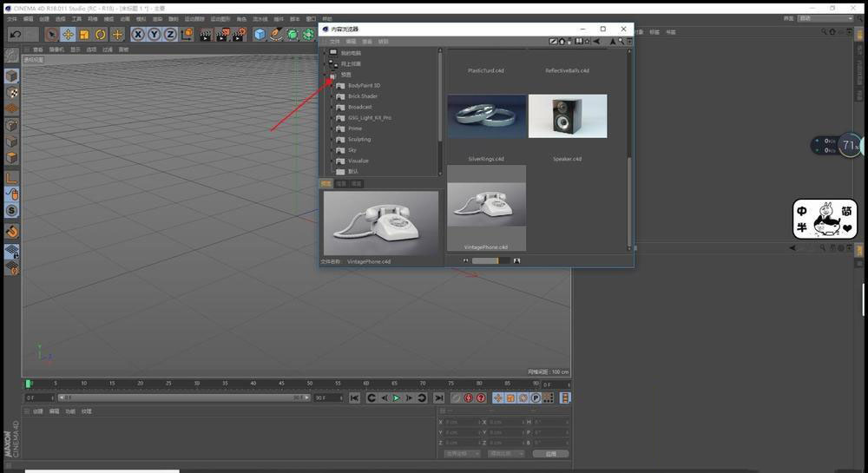The image size is (868, 473).
Task: Open Render Settings clapperboard icon
Action: (x=240, y=35)
